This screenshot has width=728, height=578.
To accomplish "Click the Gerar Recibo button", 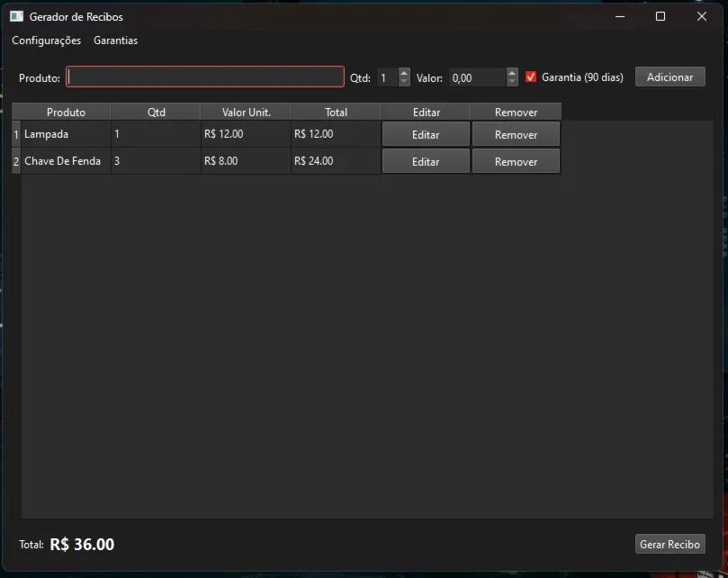I will 670,544.
